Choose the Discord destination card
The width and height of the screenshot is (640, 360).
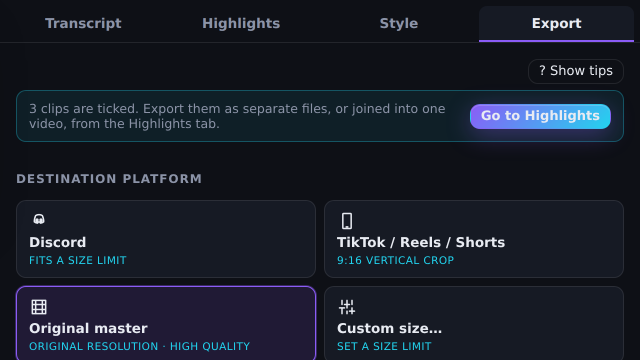tap(166, 239)
